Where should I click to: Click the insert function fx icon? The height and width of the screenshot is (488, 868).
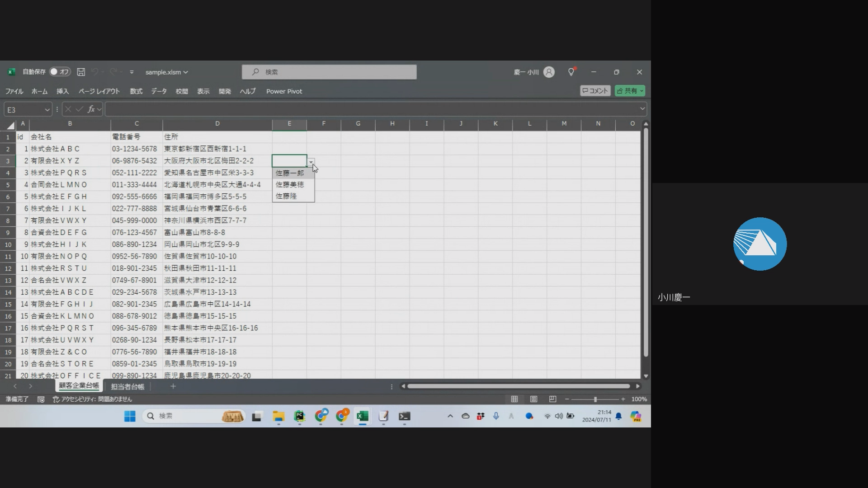tap(91, 109)
